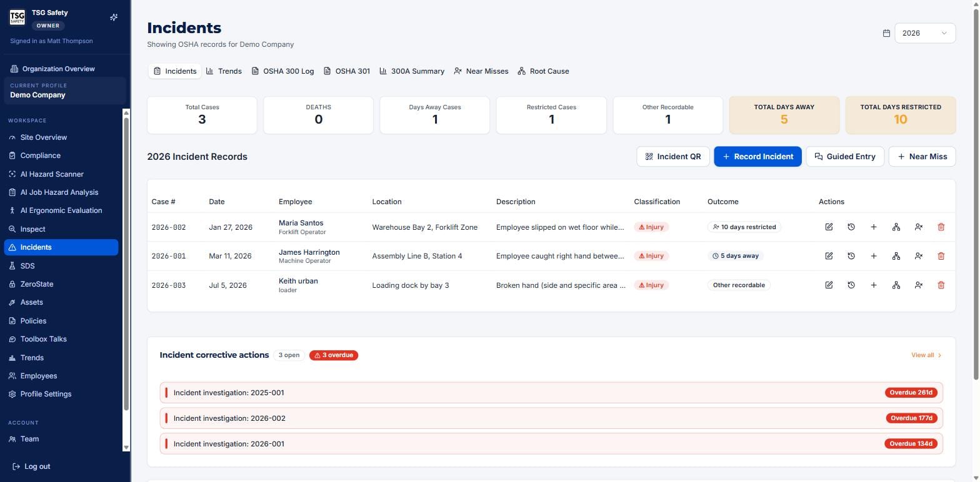Image resolution: width=980 pixels, height=482 pixels.
Task: Edit Keith urban's incident 2026-003
Action: (829, 285)
